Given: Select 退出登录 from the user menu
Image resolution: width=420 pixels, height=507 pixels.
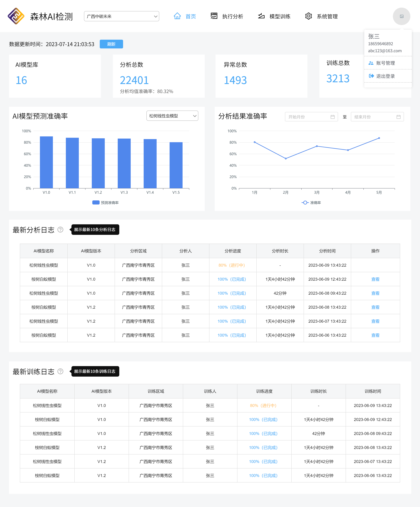Looking at the screenshot, I should [x=388, y=76].
